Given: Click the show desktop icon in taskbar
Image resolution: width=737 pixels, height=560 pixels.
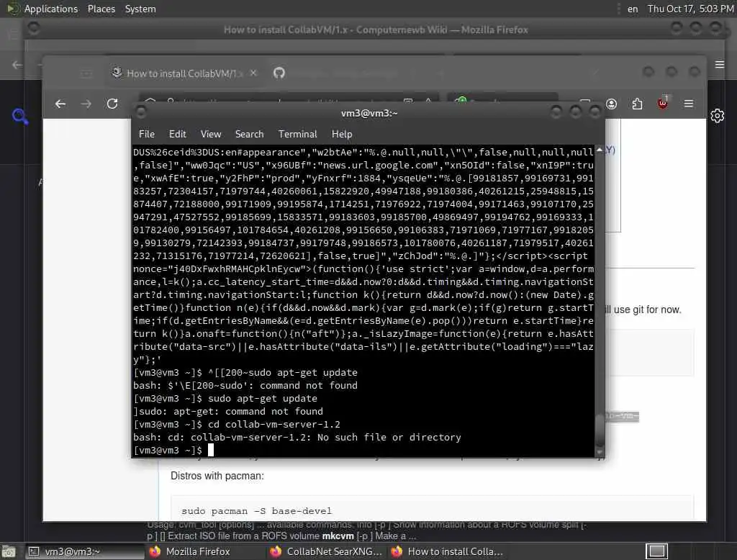Looking at the screenshot, I should [x=9, y=551].
